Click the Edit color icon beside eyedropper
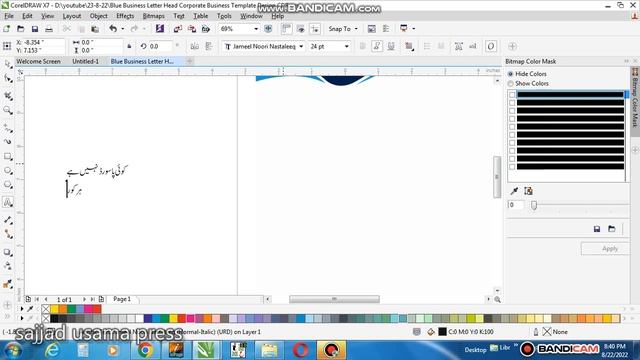Viewport: 640px width, 360px height. 528,191
